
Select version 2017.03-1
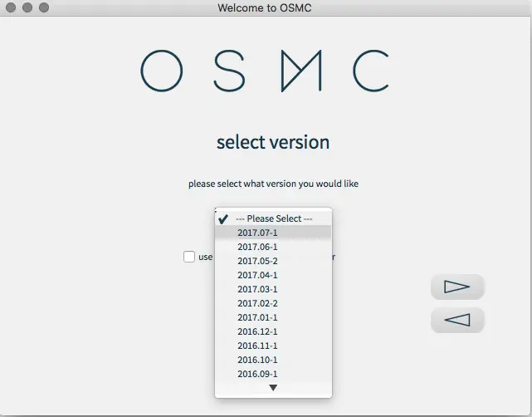point(273,289)
